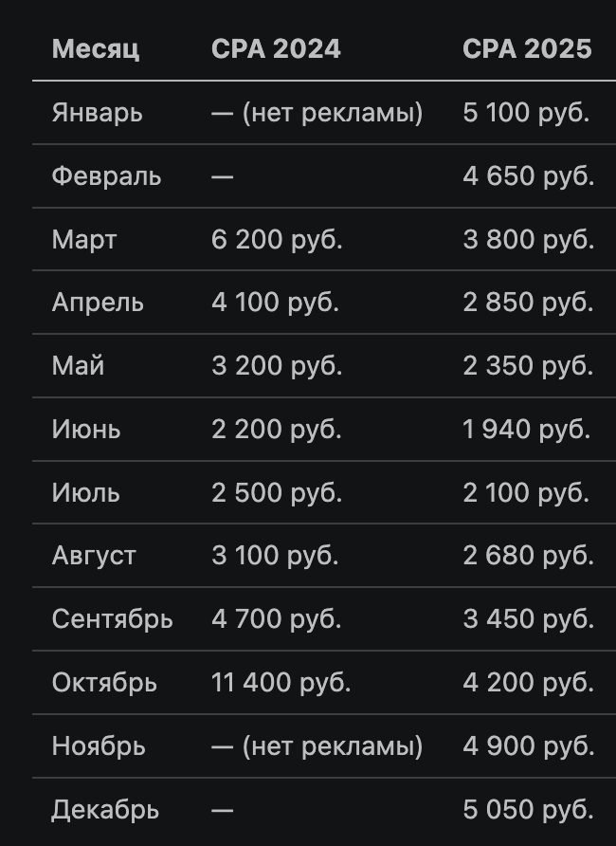Click the 3 200 руб. cell for Май
Viewport: 616px width, 846px height.
point(277,366)
